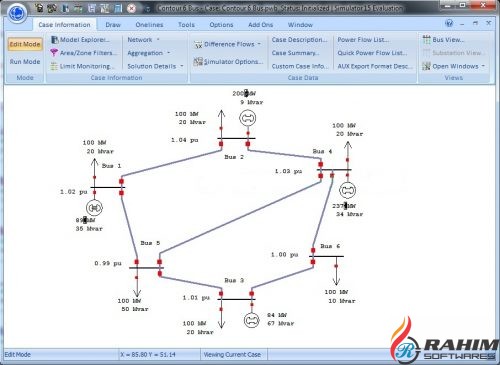Image resolution: width=500 pixels, height=365 pixels.
Task: Expand the Difference Flows dropdown arrow
Action: coord(259,44)
